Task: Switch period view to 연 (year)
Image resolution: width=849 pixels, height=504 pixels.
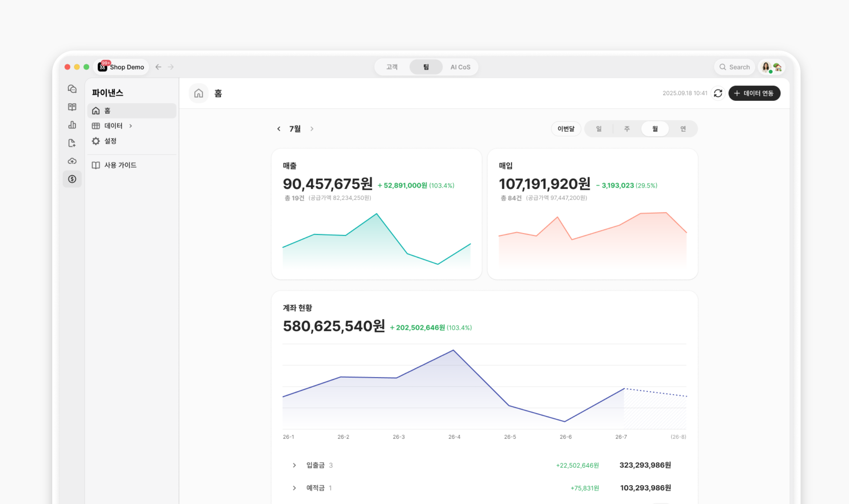Action: (683, 129)
